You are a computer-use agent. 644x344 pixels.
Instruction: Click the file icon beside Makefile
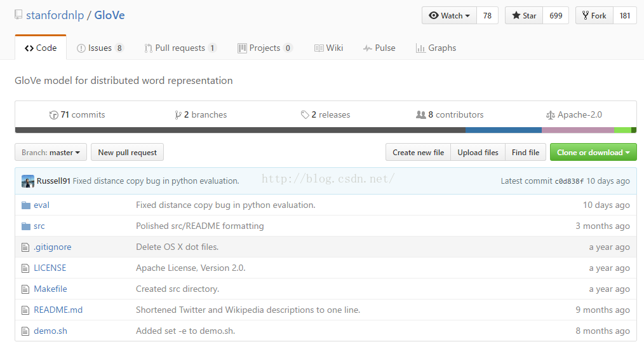(x=25, y=289)
